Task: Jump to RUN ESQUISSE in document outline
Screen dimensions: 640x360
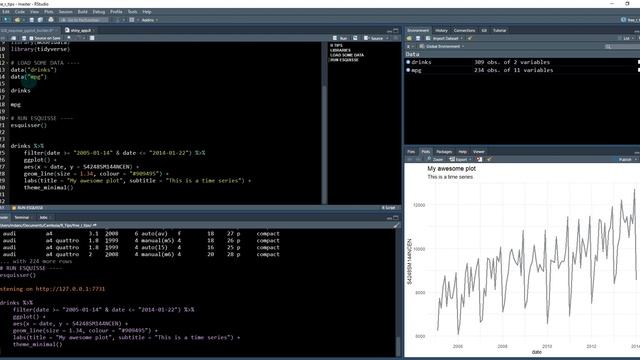Action: pyautogui.click(x=344, y=60)
